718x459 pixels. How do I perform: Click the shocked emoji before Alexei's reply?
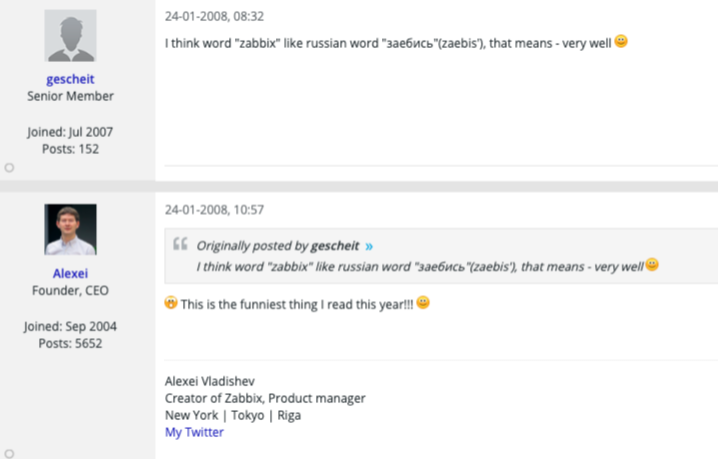tap(171, 302)
